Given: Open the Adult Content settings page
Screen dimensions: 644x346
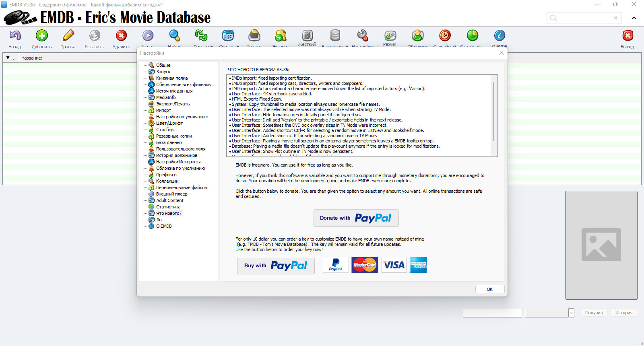Looking at the screenshot, I should pyautogui.click(x=170, y=200).
